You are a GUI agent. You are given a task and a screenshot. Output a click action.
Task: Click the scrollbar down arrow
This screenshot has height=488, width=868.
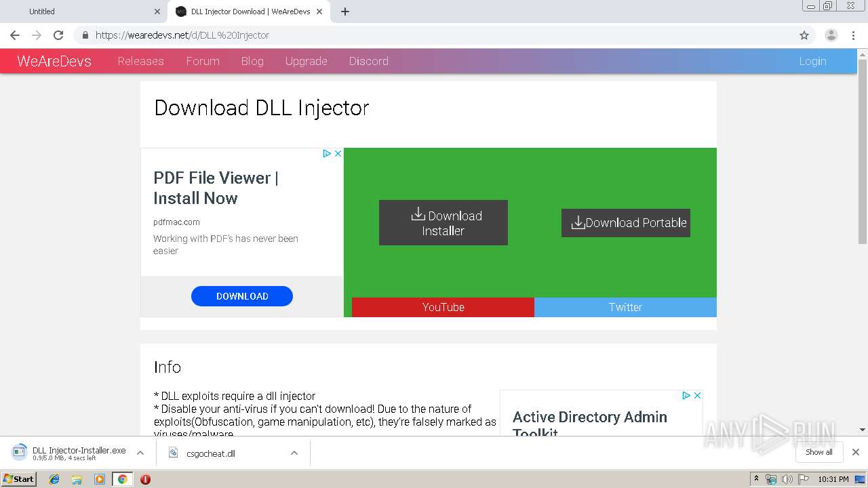click(x=862, y=430)
